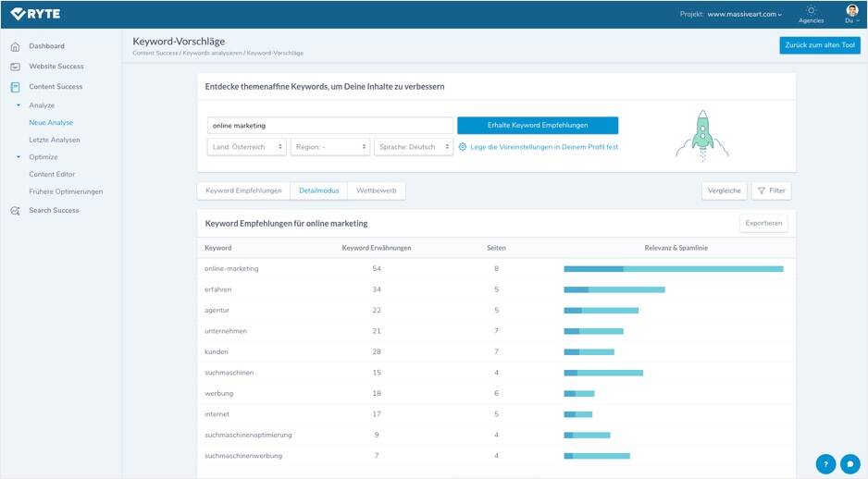The image size is (868, 479).
Task: Click the Content Success sidebar icon
Action: (15, 87)
